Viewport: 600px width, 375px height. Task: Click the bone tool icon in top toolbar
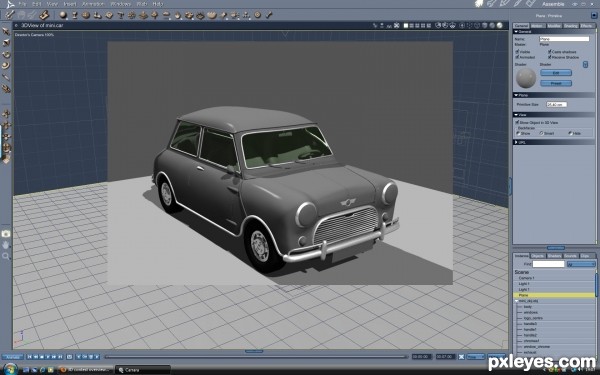269,15
